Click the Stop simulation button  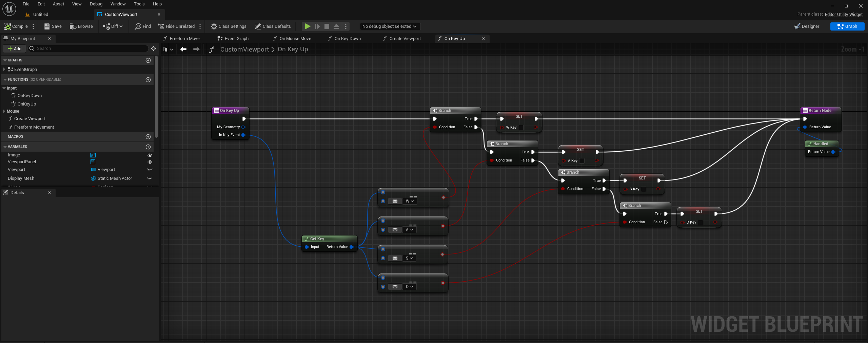click(327, 26)
